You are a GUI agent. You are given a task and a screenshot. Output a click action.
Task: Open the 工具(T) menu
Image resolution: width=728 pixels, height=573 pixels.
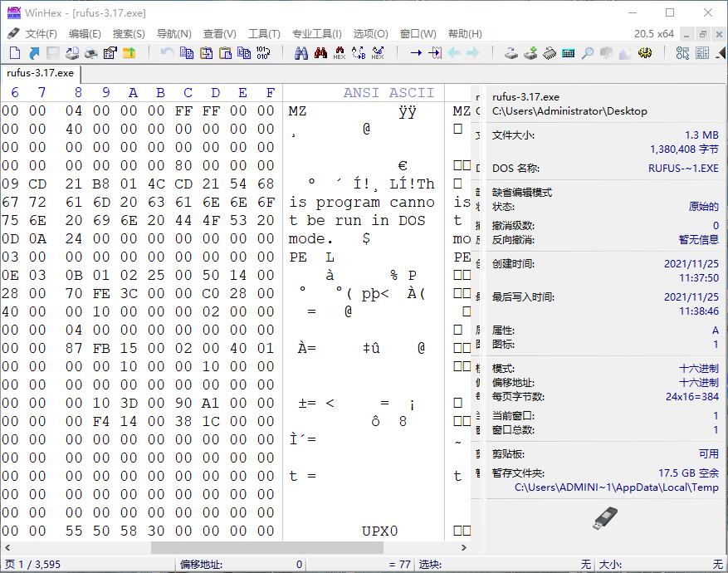(x=264, y=34)
